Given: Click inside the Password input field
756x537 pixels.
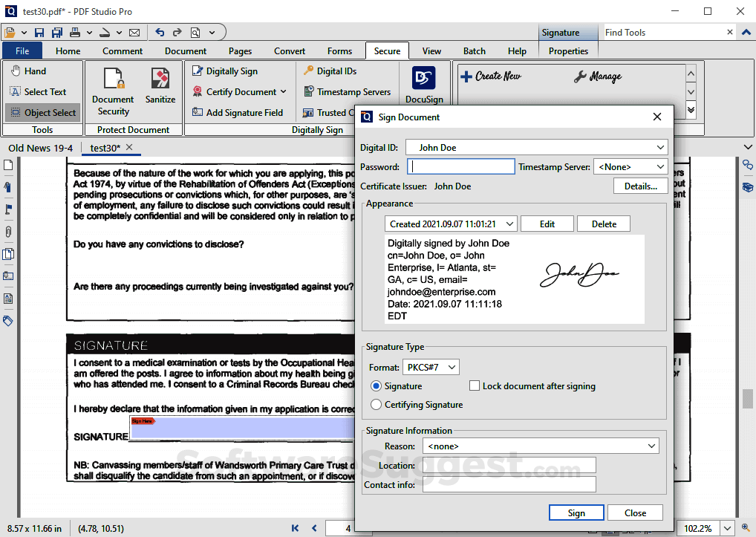Looking at the screenshot, I should pyautogui.click(x=460, y=166).
